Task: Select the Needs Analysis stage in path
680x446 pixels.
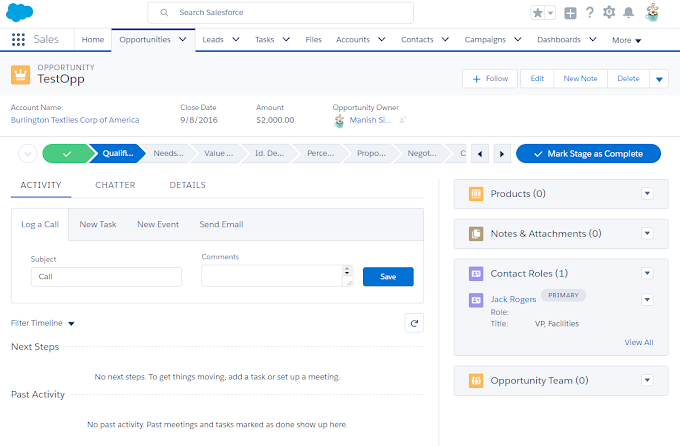Action: (168, 154)
